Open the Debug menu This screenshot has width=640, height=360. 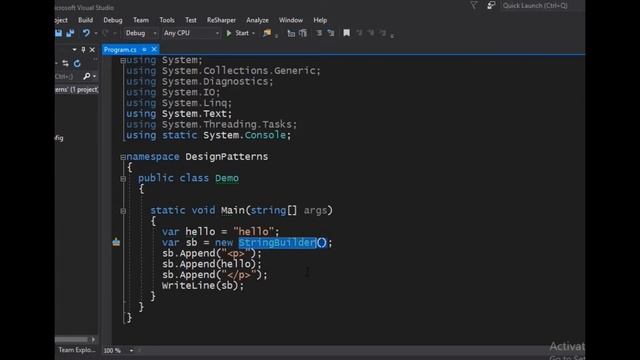point(113,20)
